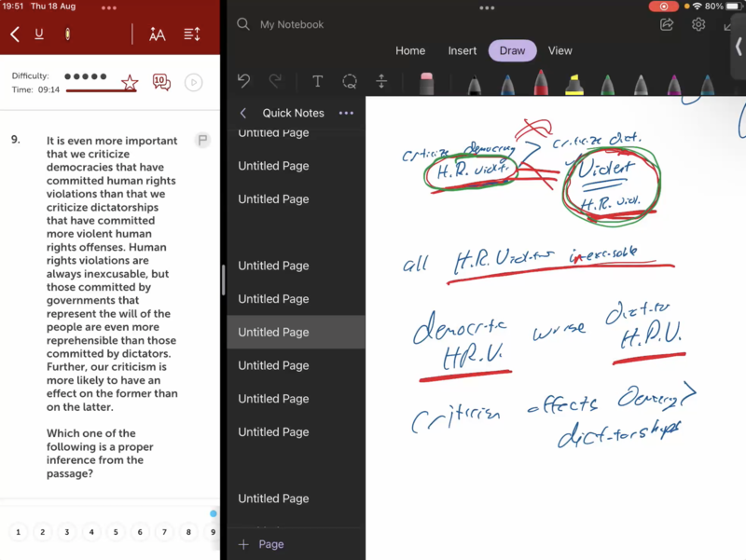Pick the yellow highlighter pen

574,82
